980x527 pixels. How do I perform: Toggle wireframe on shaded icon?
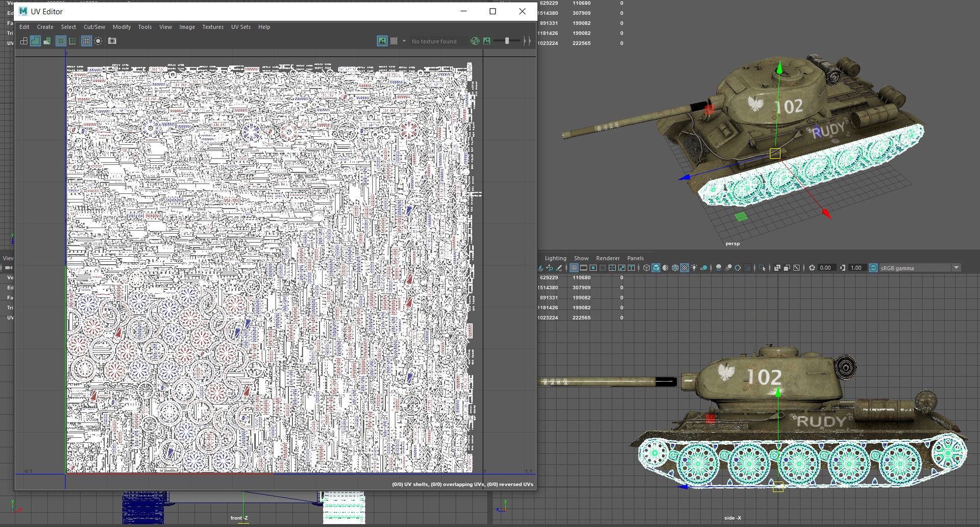click(675, 268)
